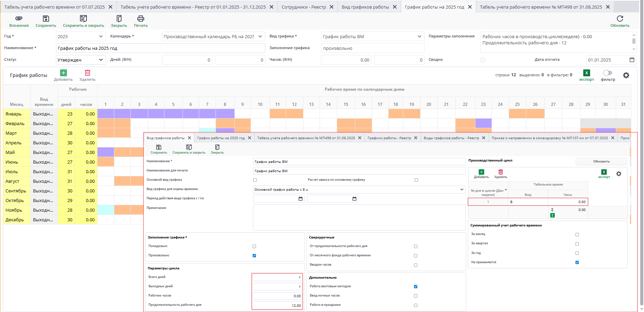This screenshot has height=312, width=644.
Task: Click the orange cell for Январь day 11
Action: pos(277,114)
